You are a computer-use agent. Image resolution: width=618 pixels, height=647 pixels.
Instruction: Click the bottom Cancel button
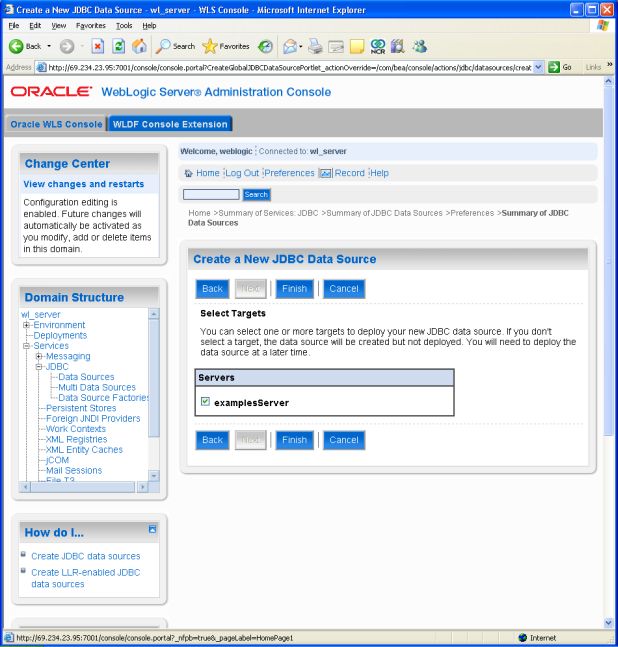[x=343, y=440]
